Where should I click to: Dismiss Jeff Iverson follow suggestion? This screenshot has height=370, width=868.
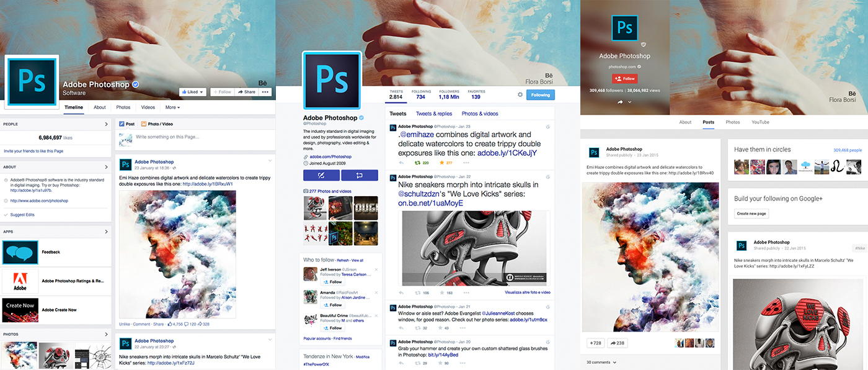(376, 270)
